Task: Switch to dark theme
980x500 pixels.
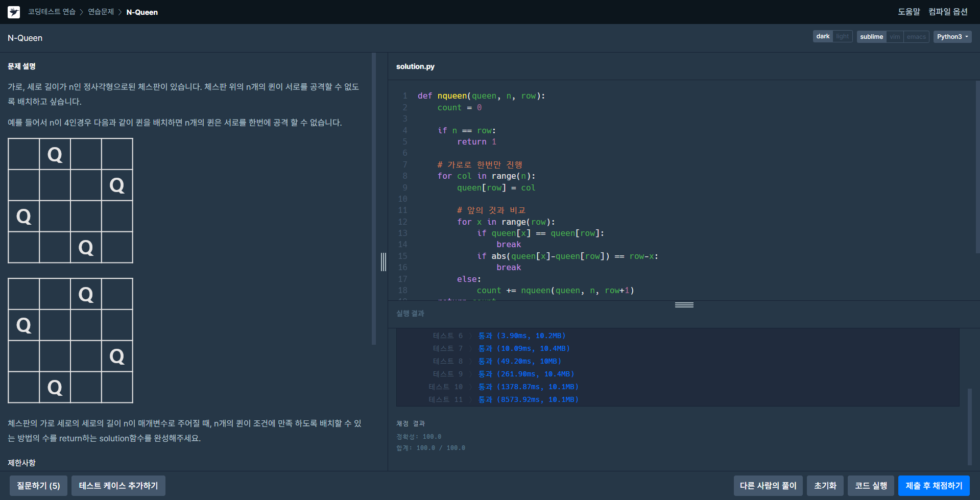Action: point(823,36)
